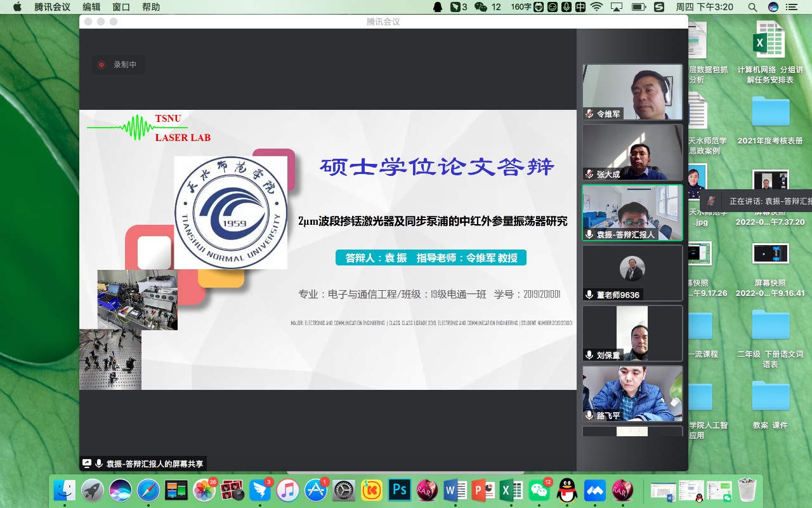Click the screen-share icon in the bottom-left label
Viewport: 812px width, 508px height.
click(86, 464)
